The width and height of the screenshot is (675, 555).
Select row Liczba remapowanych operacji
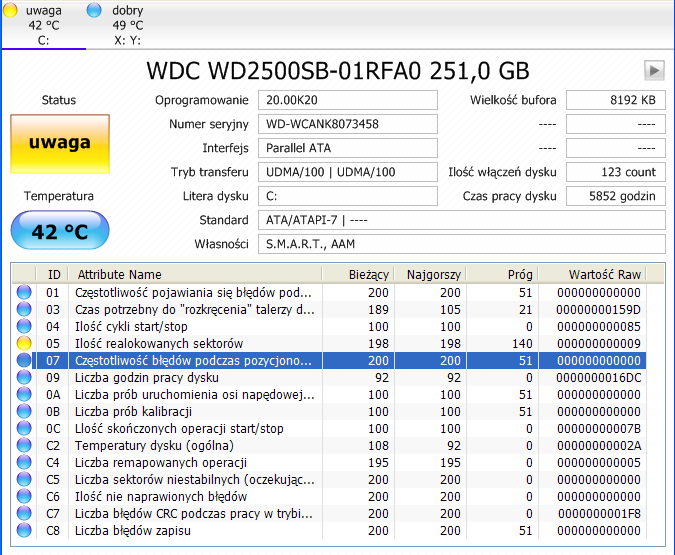329,462
